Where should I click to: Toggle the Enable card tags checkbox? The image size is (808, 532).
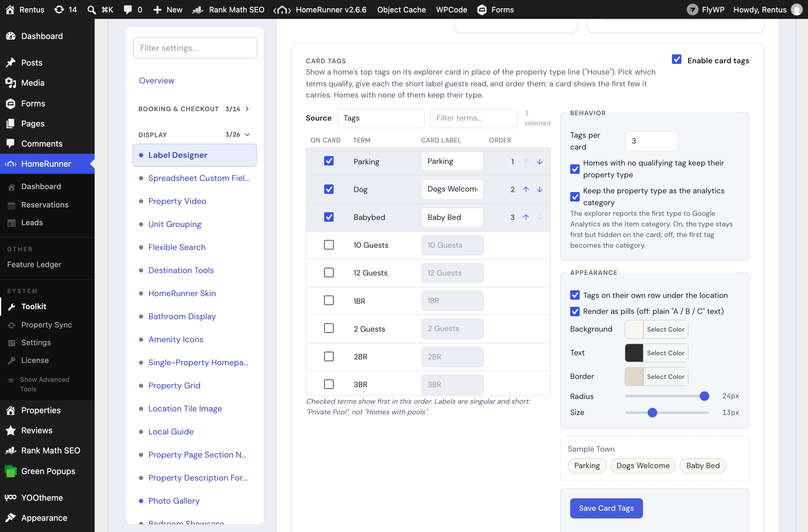point(677,59)
